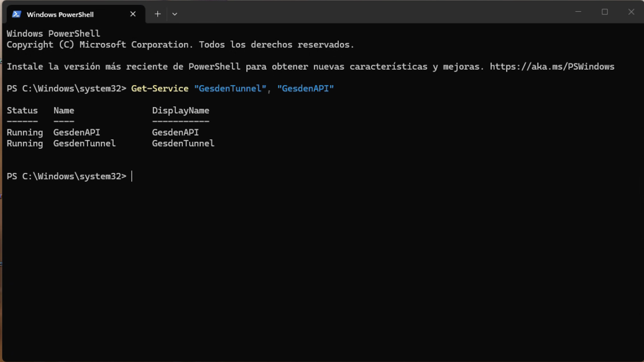
Task: Click the Name column header
Action: coord(63,111)
